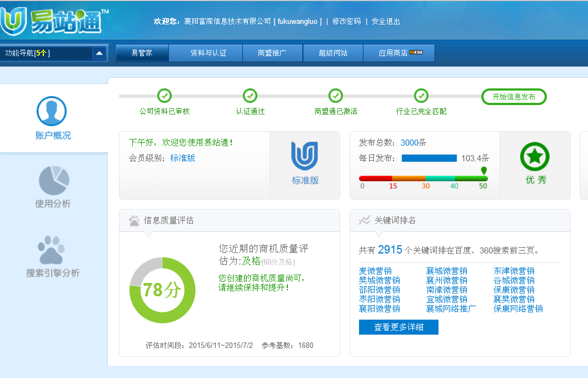588x378 pixels.
Task: Switch to the 商盟推广 tab
Action: click(273, 53)
